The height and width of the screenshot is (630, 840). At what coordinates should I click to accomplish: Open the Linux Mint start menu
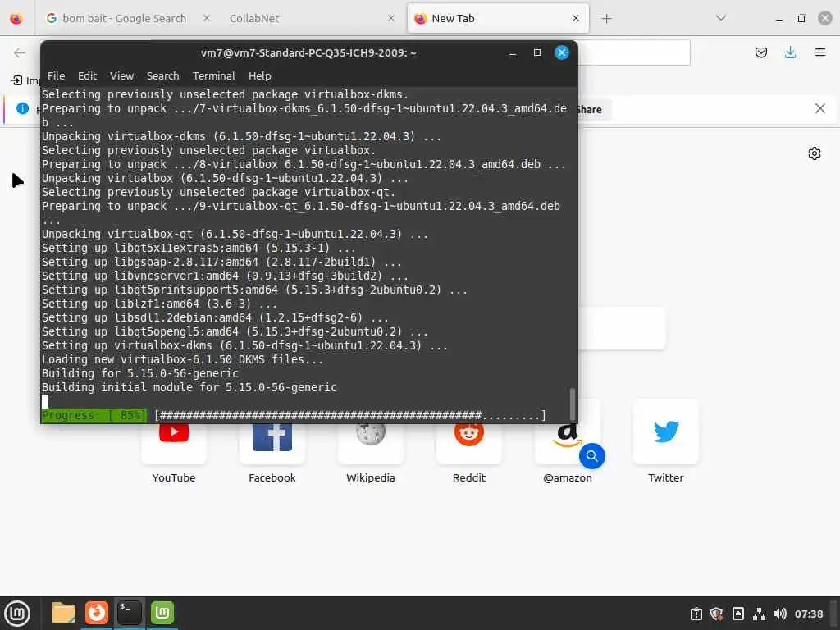pyautogui.click(x=17, y=614)
